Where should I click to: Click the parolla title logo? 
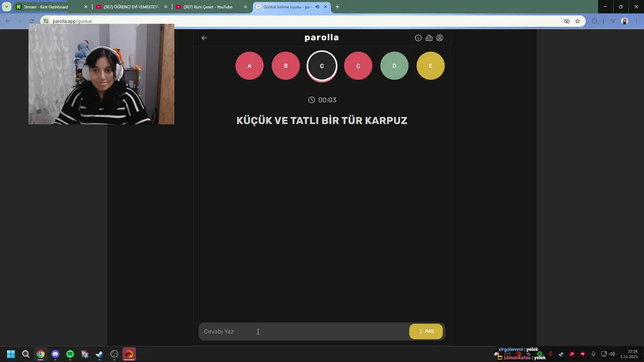pos(321,38)
